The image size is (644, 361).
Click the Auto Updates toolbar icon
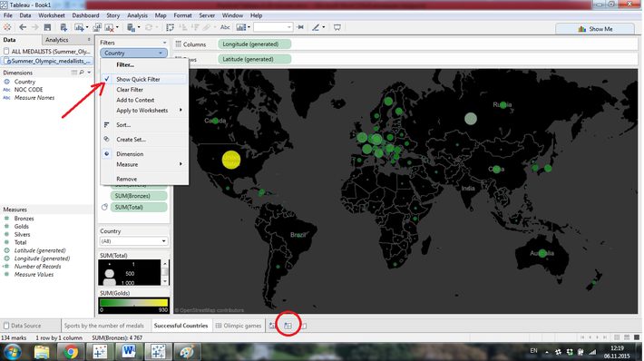click(131, 27)
